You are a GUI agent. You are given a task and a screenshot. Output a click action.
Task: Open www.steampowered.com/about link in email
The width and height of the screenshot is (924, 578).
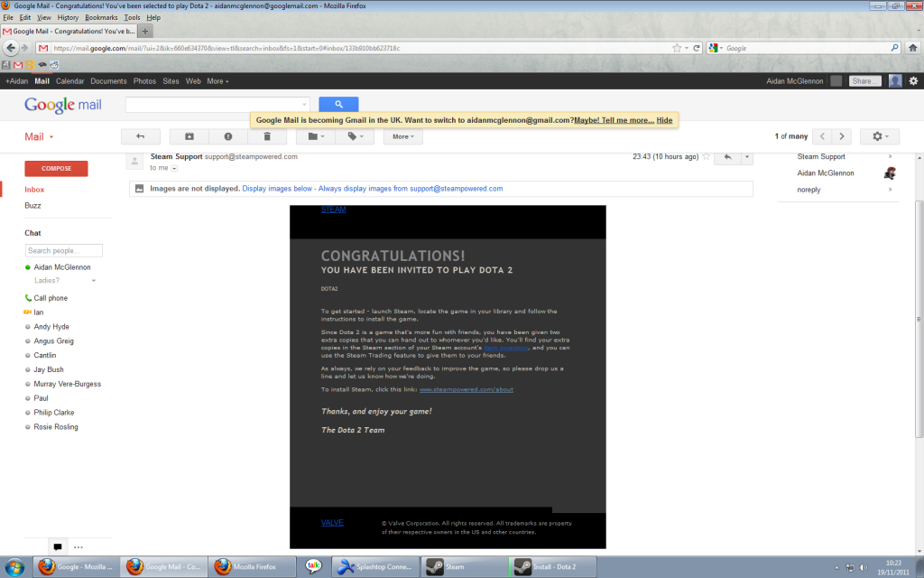click(467, 390)
